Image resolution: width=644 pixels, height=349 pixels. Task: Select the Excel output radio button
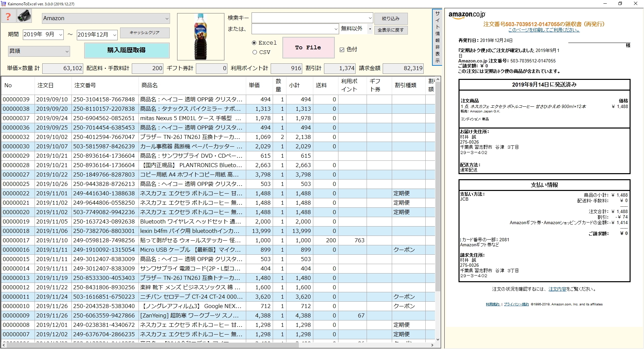[254, 43]
